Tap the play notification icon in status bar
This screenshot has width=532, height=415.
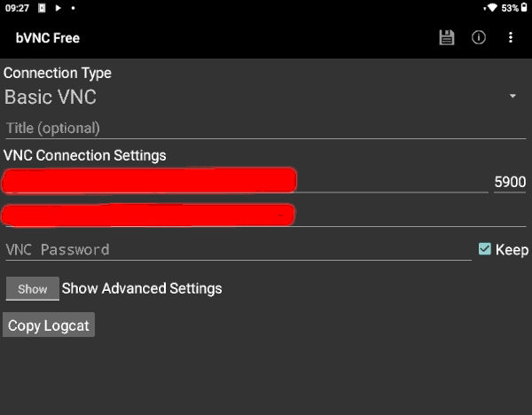pyautogui.click(x=58, y=7)
